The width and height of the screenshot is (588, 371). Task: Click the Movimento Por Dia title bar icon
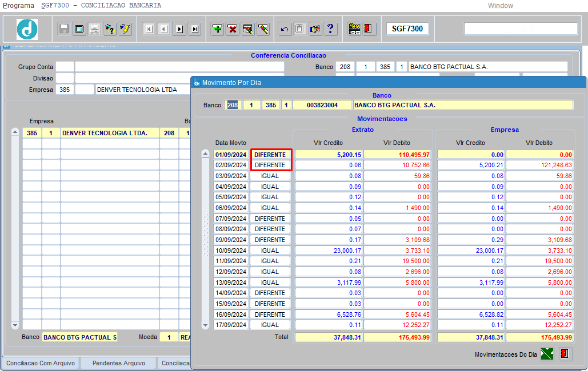coord(197,83)
